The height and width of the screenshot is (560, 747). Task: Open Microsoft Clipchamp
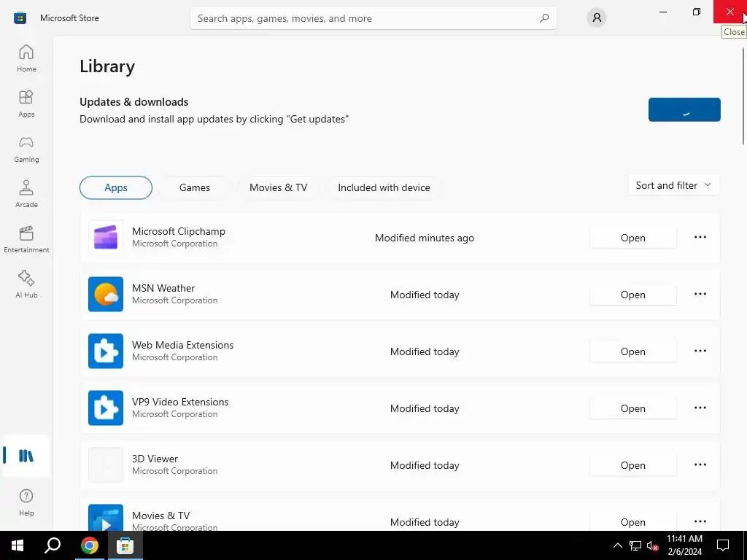[x=632, y=238]
